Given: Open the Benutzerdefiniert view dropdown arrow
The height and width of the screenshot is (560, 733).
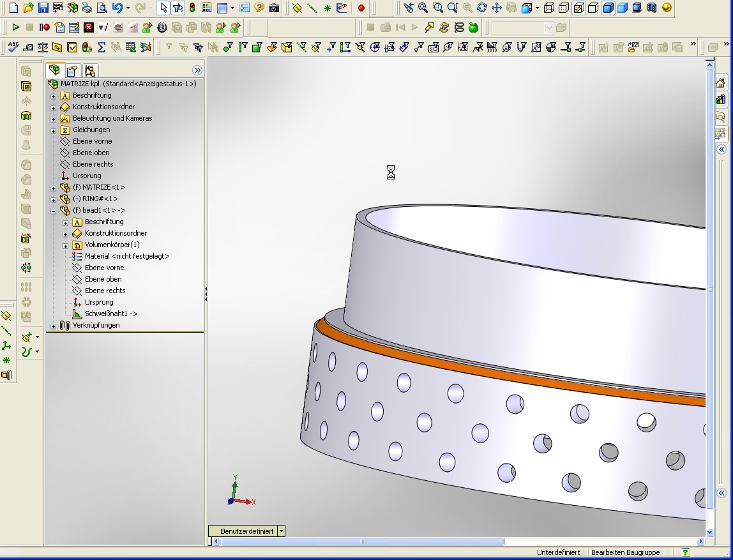Looking at the screenshot, I should pos(282,531).
